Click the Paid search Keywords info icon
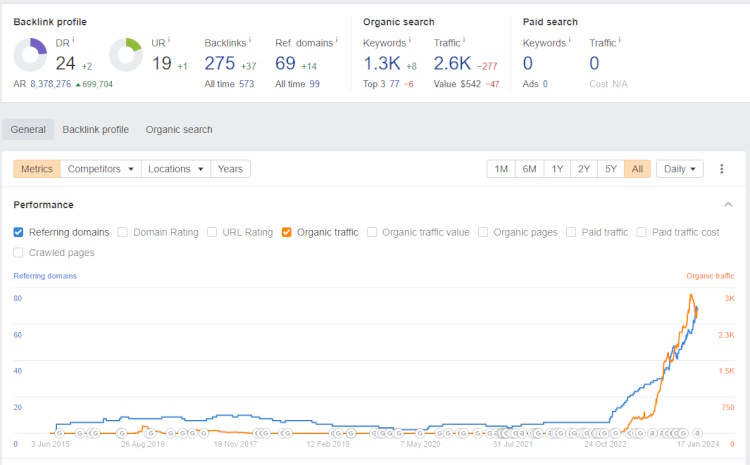Viewport: 750px width, 465px height. [x=569, y=41]
